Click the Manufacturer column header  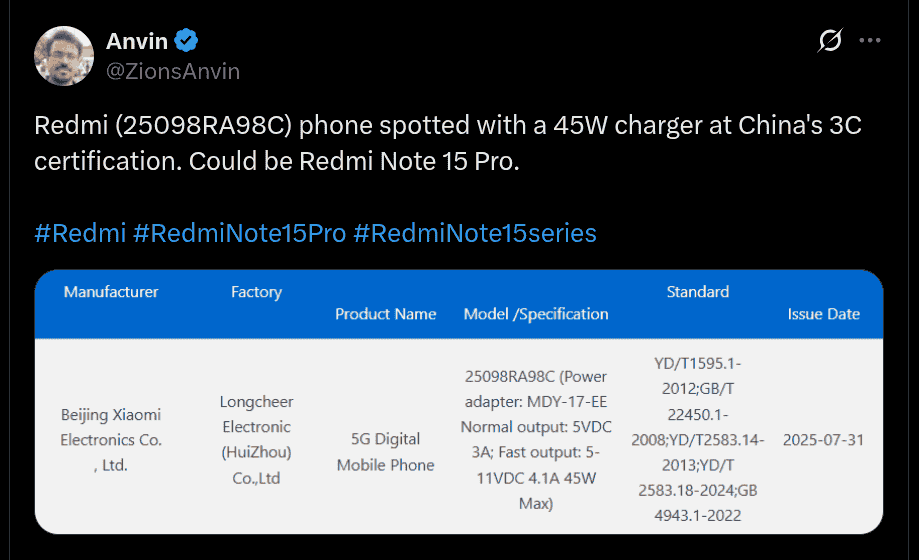pyautogui.click(x=111, y=292)
